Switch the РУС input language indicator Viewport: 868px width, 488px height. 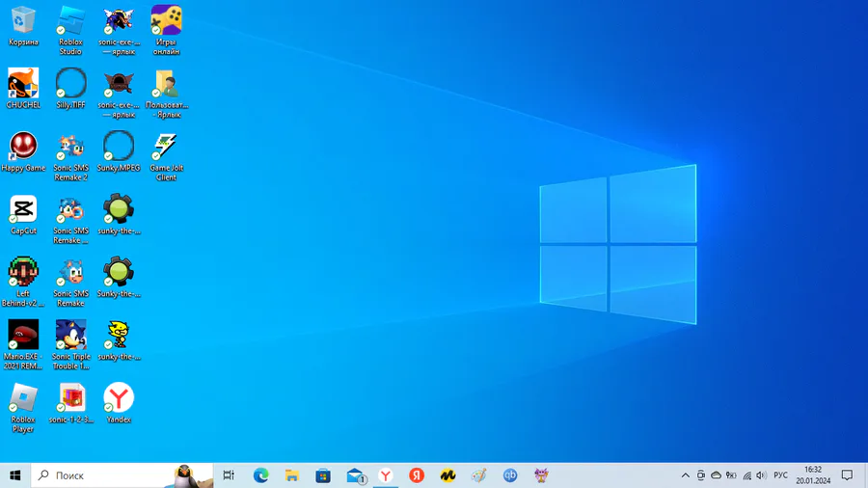[780, 475]
